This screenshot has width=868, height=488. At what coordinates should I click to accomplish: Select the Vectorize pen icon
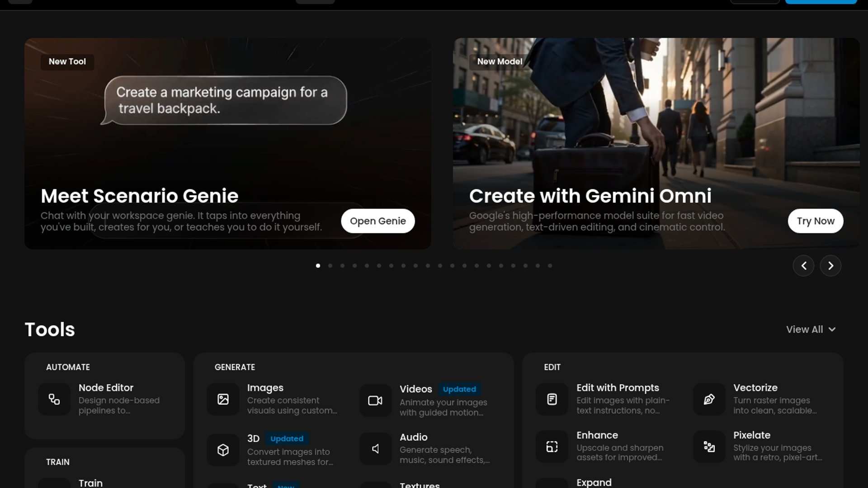click(x=709, y=399)
